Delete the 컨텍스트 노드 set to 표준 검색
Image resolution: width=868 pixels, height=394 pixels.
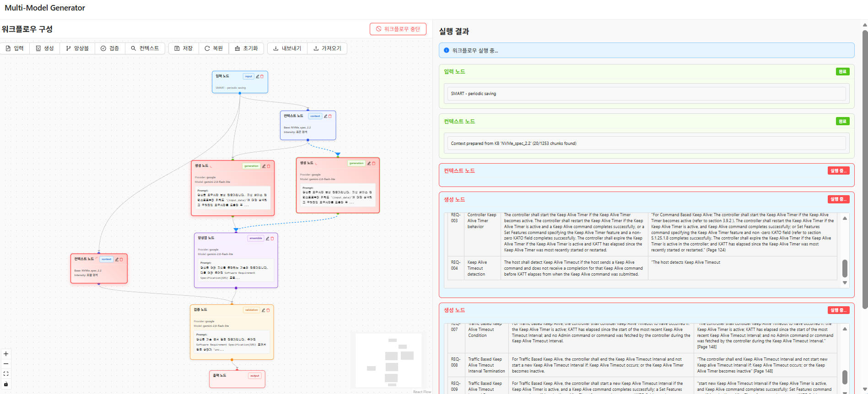click(330, 116)
